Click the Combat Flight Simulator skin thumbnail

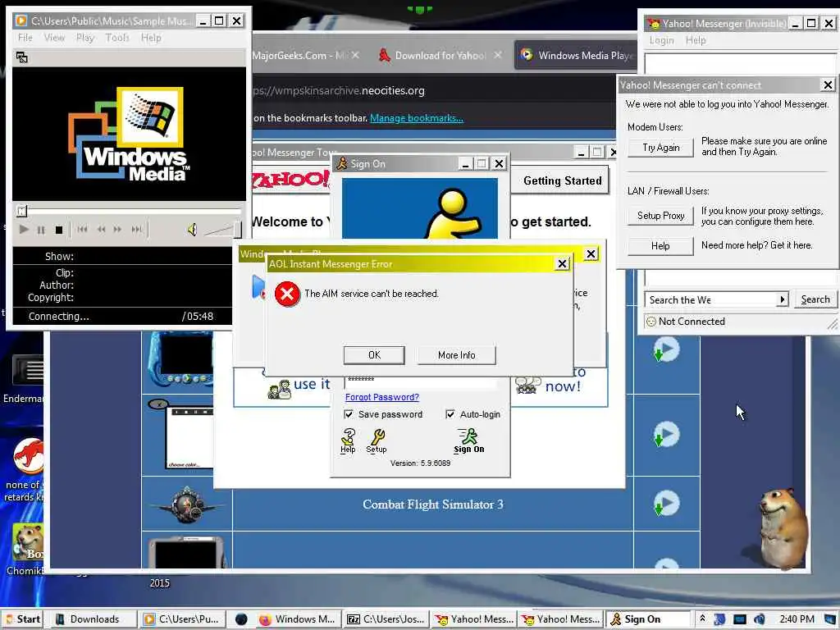tap(186, 504)
